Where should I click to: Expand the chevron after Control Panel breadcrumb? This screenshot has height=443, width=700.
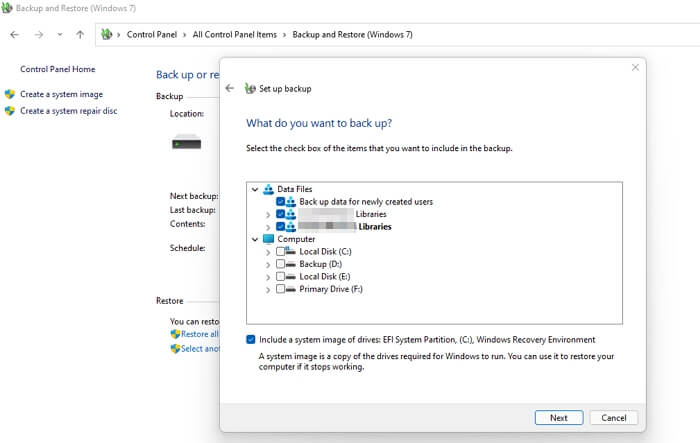click(x=184, y=35)
